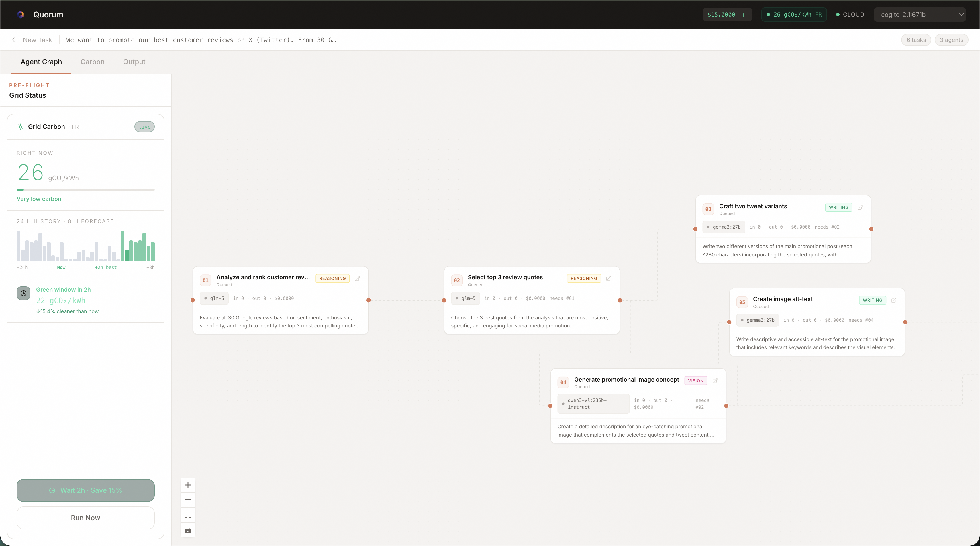Switch to the Carbon tab
Image resolution: width=980 pixels, height=546 pixels.
coord(92,62)
